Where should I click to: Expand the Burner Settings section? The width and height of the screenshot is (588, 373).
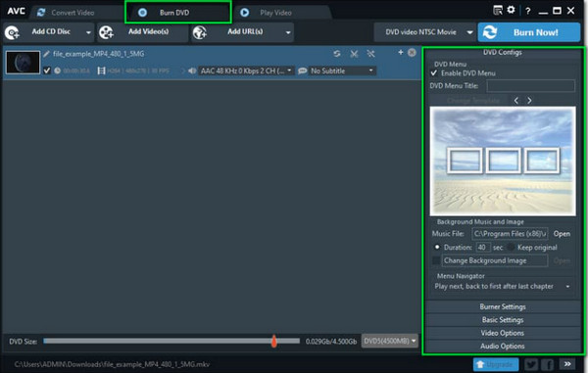pyautogui.click(x=503, y=306)
